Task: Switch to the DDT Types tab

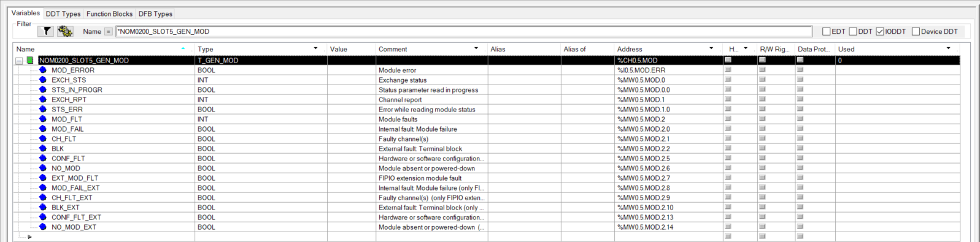Action: point(63,13)
